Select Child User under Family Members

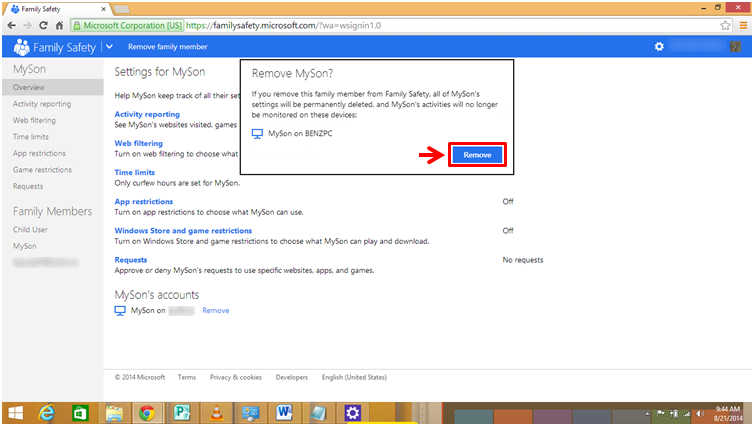(30, 230)
